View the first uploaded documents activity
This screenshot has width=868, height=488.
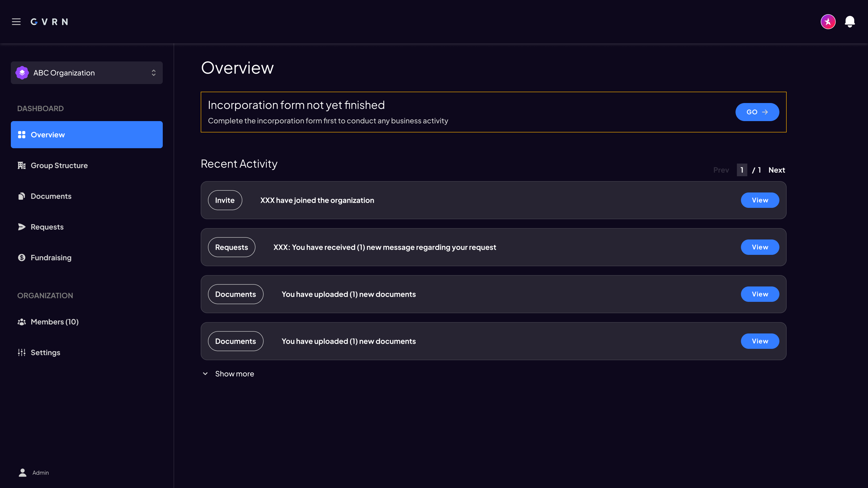point(760,294)
